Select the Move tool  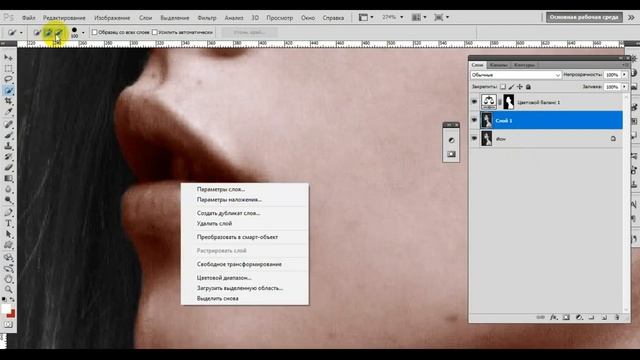[x=8, y=58]
